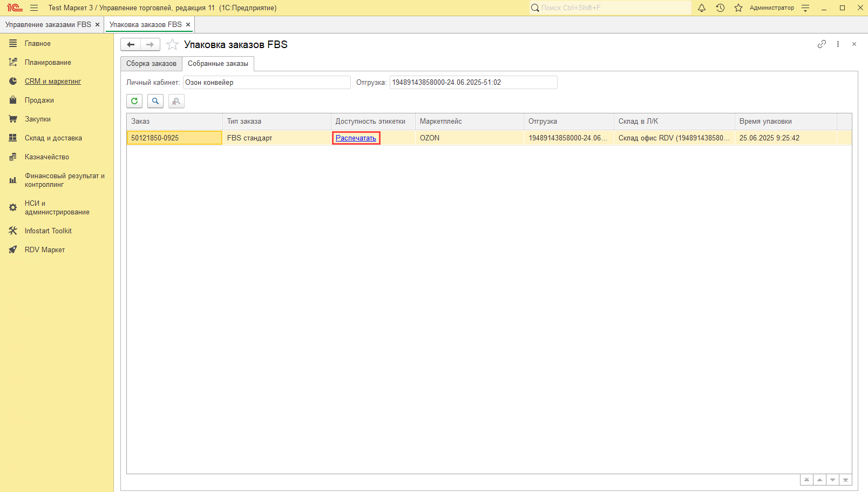Screen dimensions: 868x492
Task: Open favorites star in title bar
Action: point(738,8)
